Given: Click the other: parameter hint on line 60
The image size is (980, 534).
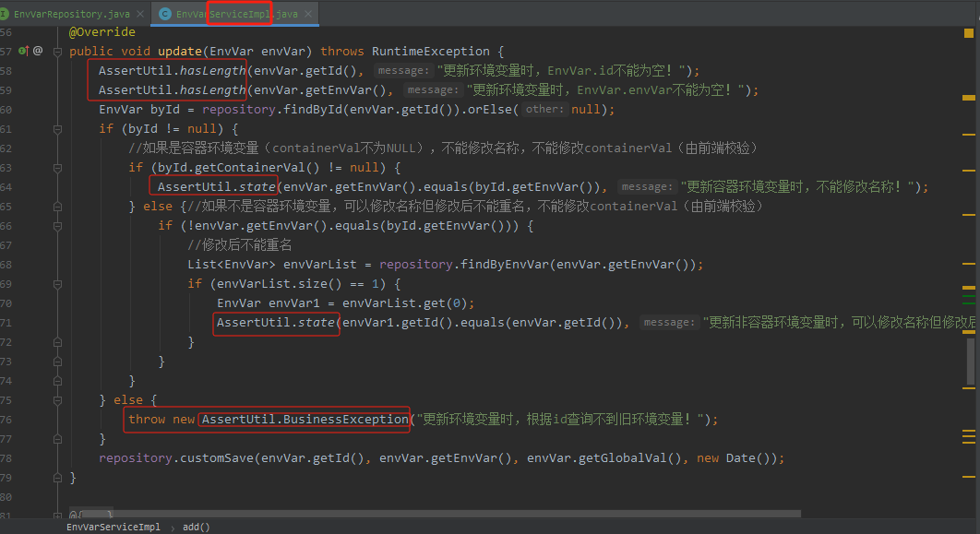Looking at the screenshot, I should click(544, 110).
